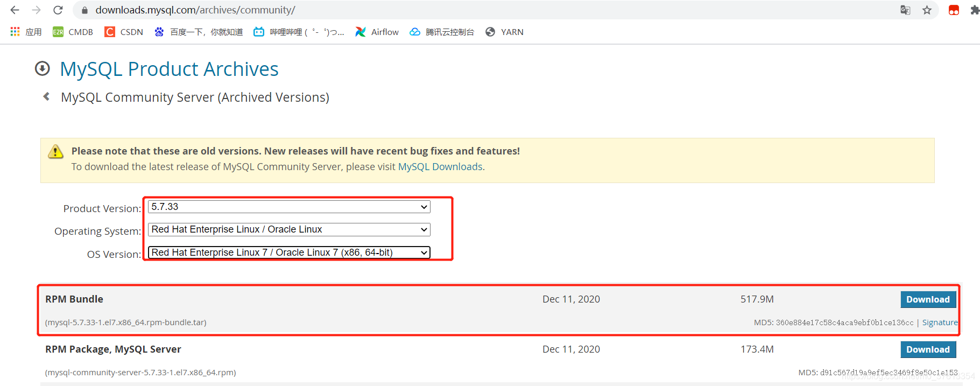980x386 pixels.
Task: Click the mysql-5.7.33-1.el7.x86_64.rpm-bundle.tar filename
Action: coord(126,322)
